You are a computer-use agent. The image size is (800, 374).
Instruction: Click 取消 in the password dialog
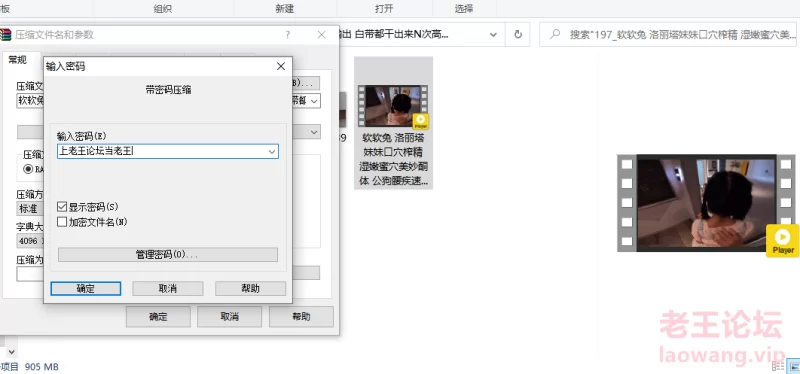pyautogui.click(x=168, y=288)
